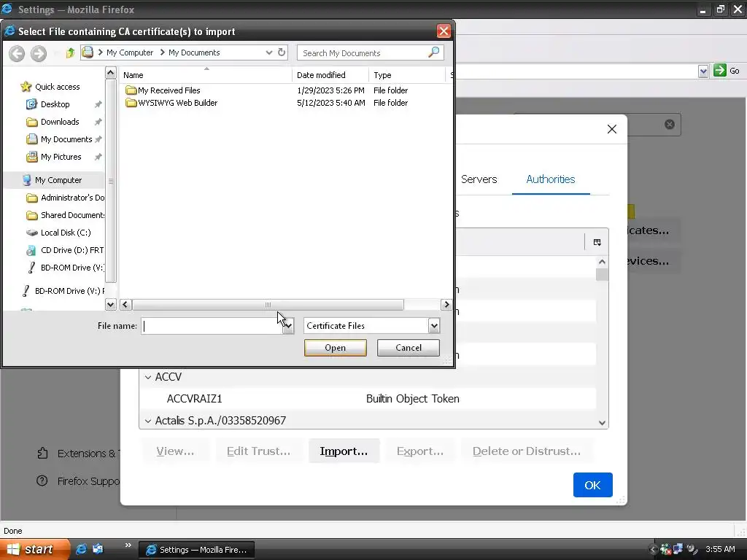Unpin My Documents from Quick access
The image size is (747, 560).
[98, 139]
